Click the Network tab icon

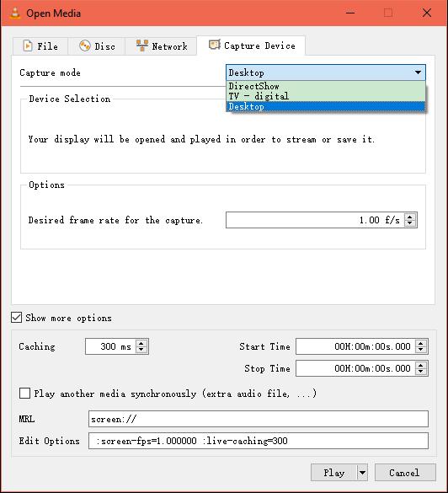tap(142, 46)
